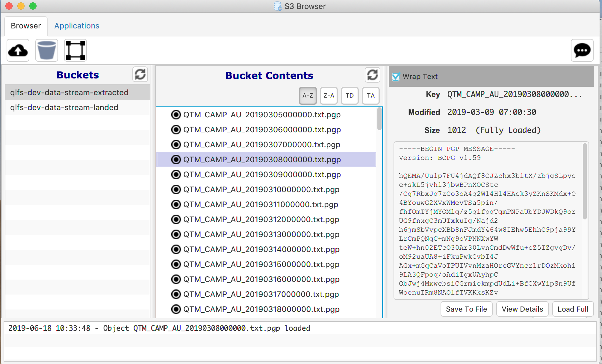Switch to the Applications tab
Viewport: 602px width, 364px height.
[77, 26]
